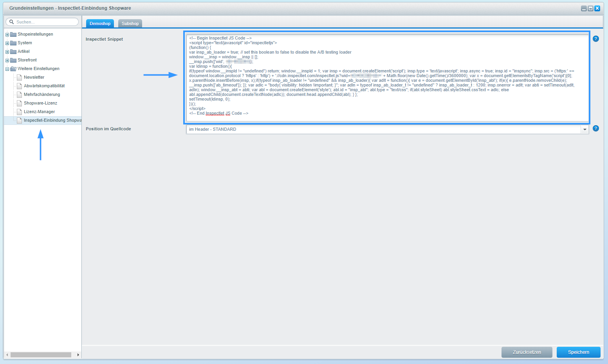Click the 'im Header - STANDARD' combo field
The height and width of the screenshot is (364, 608).
click(384, 129)
